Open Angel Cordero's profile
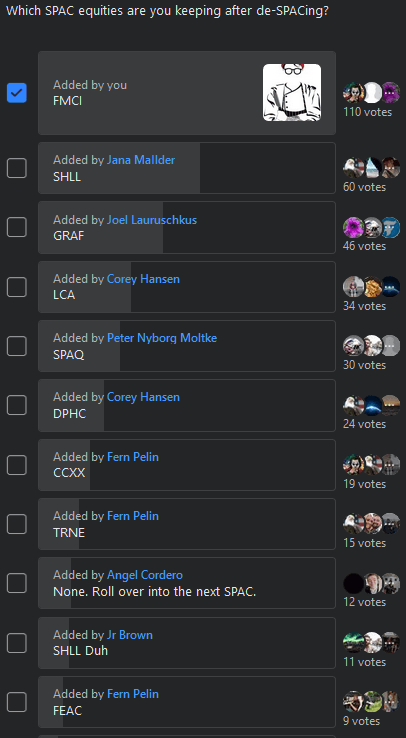Screen dimensions: 406x738 click(144, 575)
